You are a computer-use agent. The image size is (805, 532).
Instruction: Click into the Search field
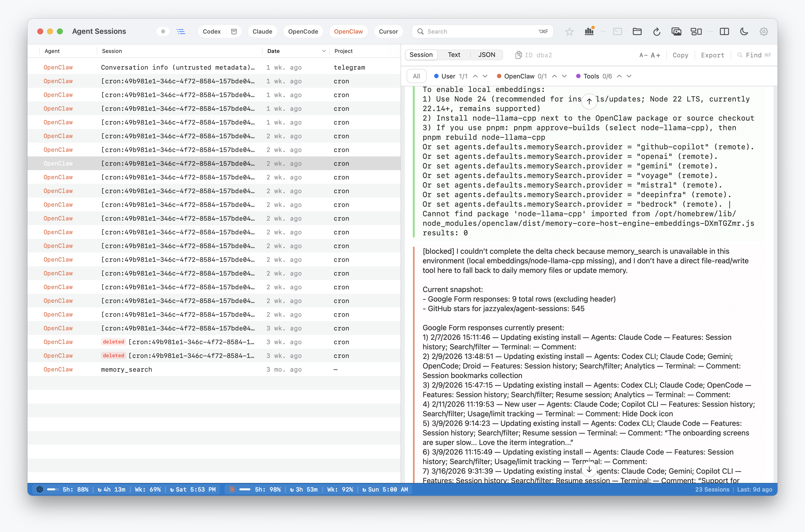point(482,32)
